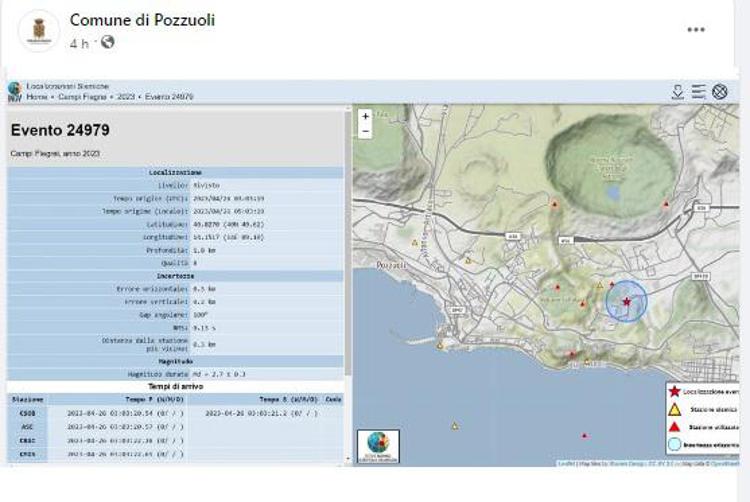The height and width of the screenshot is (502, 750).
Task: Click the globe public-audience icon beside timestamp
Action: tap(108, 43)
